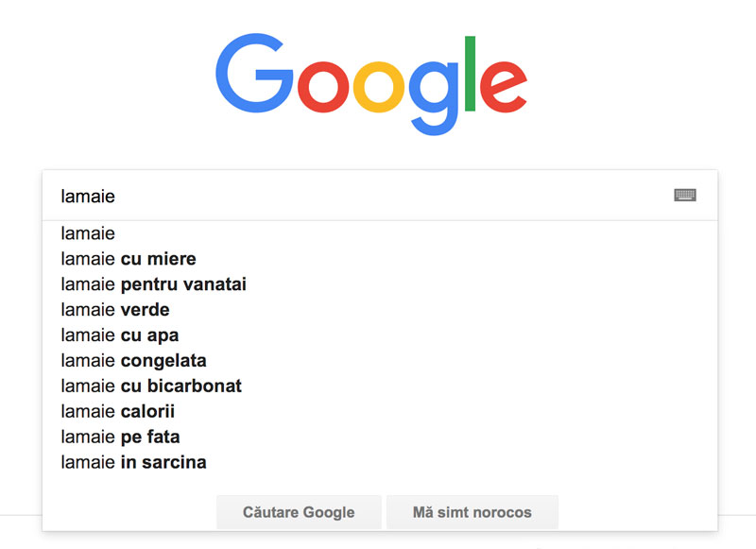Viewport: 756px width, 549px height.
Task: Select the first plain lamaie suggestion
Action: click(x=380, y=233)
